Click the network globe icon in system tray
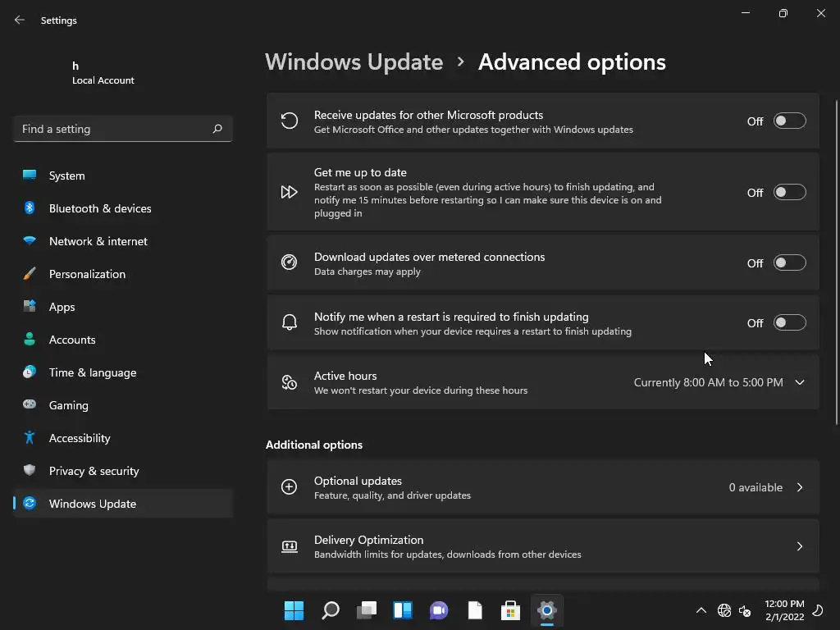The height and width of the screenshot is (630, 840). (x=724, y=610)
